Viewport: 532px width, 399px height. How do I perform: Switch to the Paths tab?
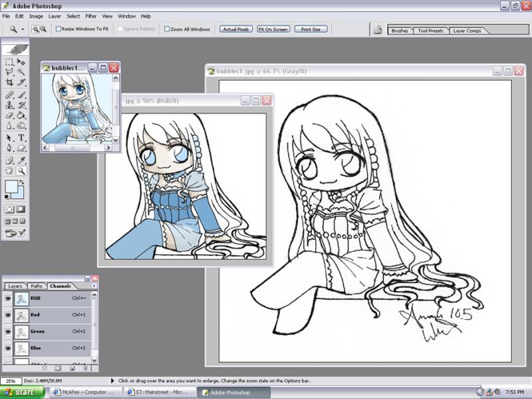coord(37,287)
